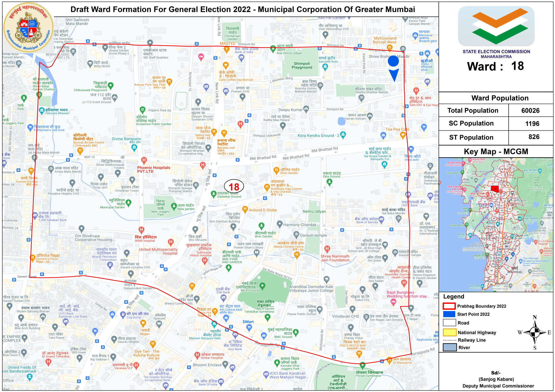The image size is (555, 392).
Task: Click the Banana Leaf restaurant icon
Action: (224, 133)
